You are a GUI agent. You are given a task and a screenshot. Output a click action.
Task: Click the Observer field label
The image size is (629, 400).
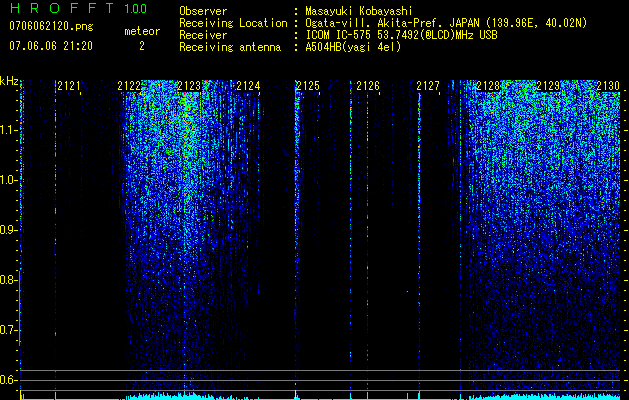pos(203,11)
